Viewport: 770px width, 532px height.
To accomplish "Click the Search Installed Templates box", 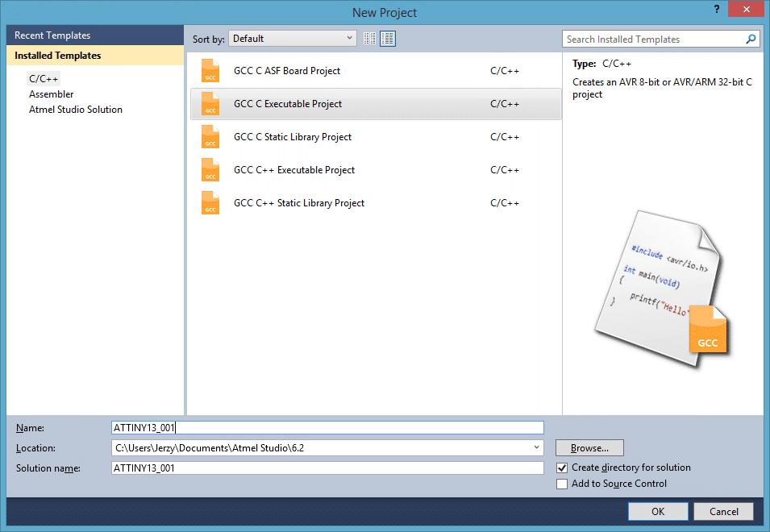I will pos(651,39).
